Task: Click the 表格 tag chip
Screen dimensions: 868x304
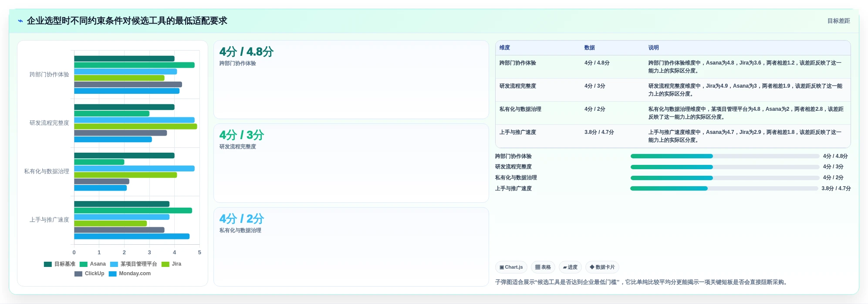Action: click(x=543, y=267)
